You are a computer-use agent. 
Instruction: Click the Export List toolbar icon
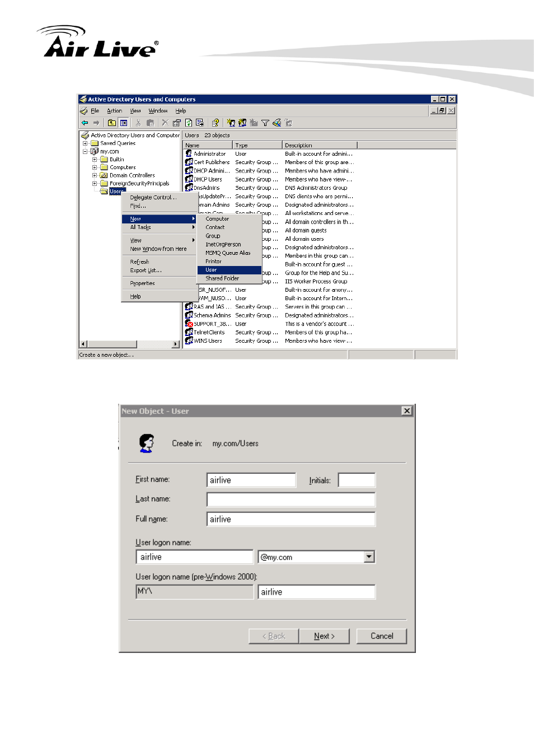point(200,123)
